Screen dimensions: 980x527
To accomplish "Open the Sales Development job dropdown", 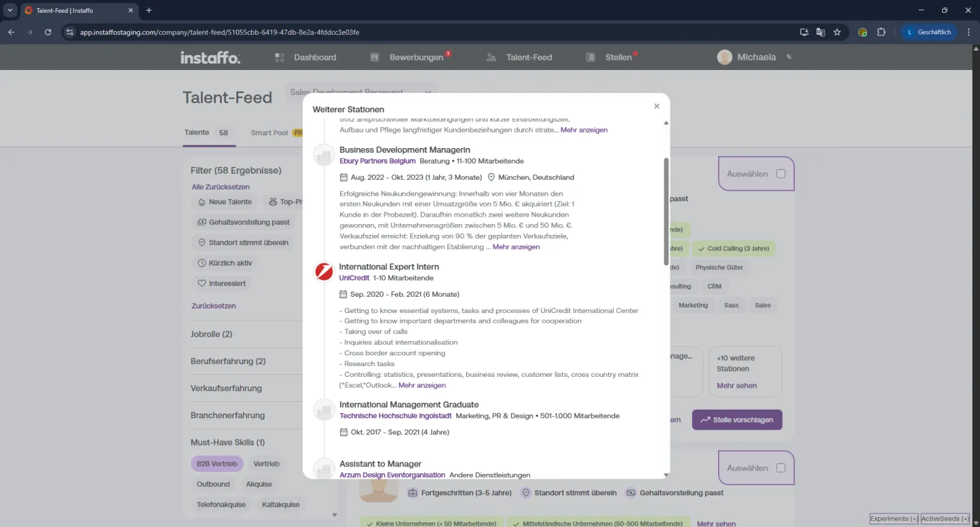I will (x=361, y=92).
